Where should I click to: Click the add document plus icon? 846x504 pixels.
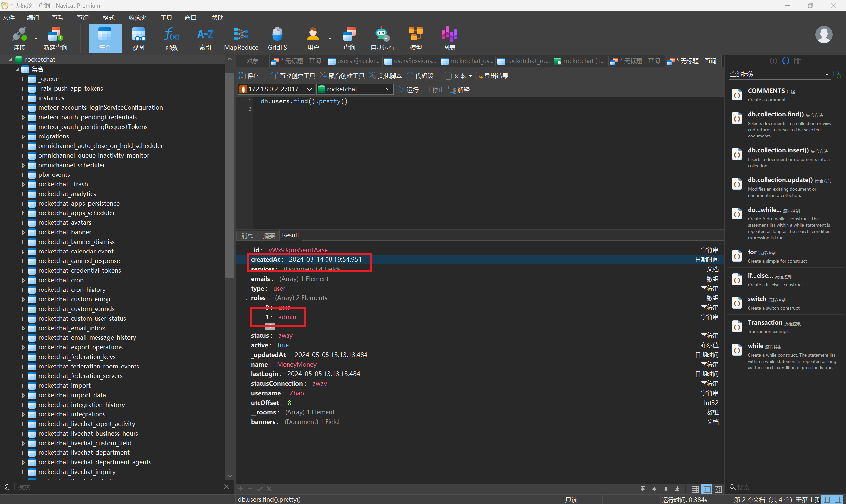240,489
